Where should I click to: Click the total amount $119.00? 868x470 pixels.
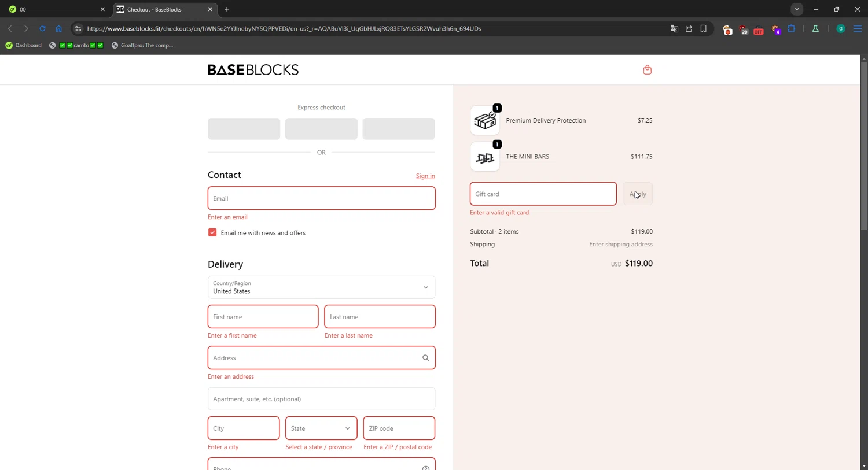click(x=639, y=264)
